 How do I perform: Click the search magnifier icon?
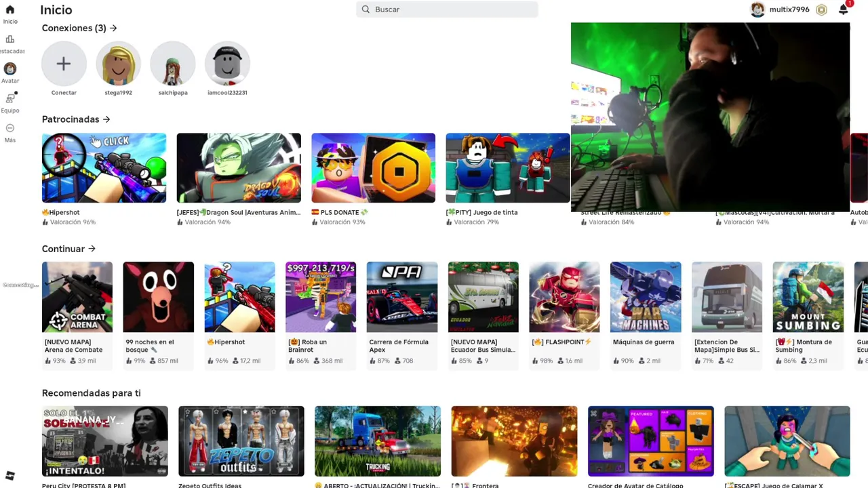pyautogui.click(x=366, y=9)
